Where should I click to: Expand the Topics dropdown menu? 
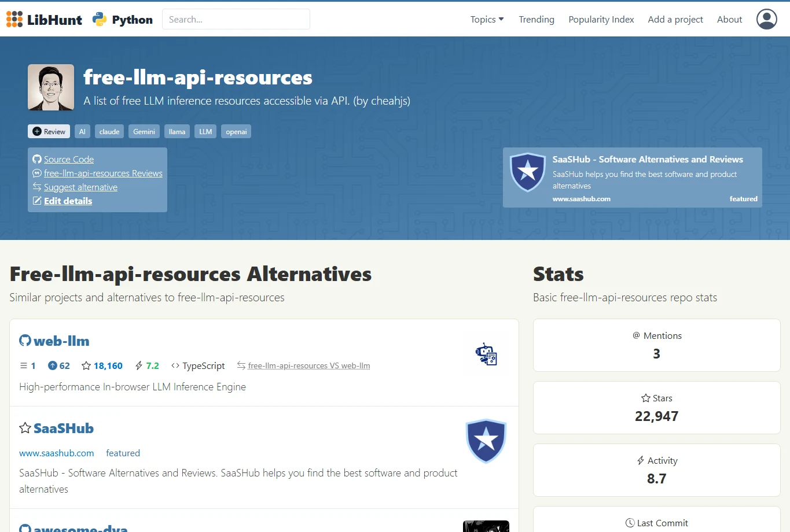click(487, 19)
